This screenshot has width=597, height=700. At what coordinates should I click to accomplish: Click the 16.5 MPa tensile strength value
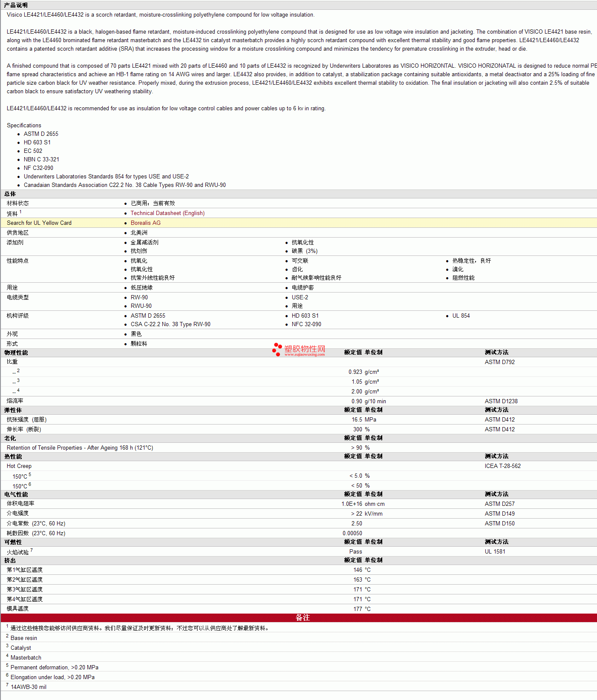364,420
